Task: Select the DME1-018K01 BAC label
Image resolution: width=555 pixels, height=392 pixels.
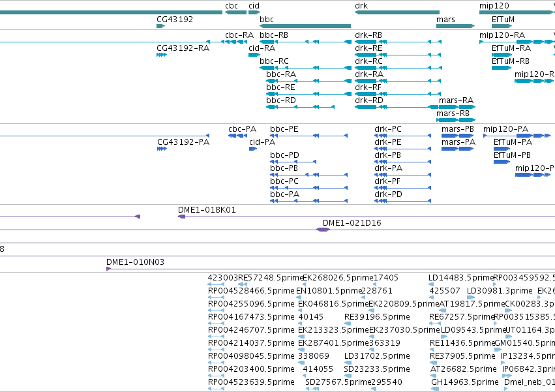Action: click(x=207, y=210)
